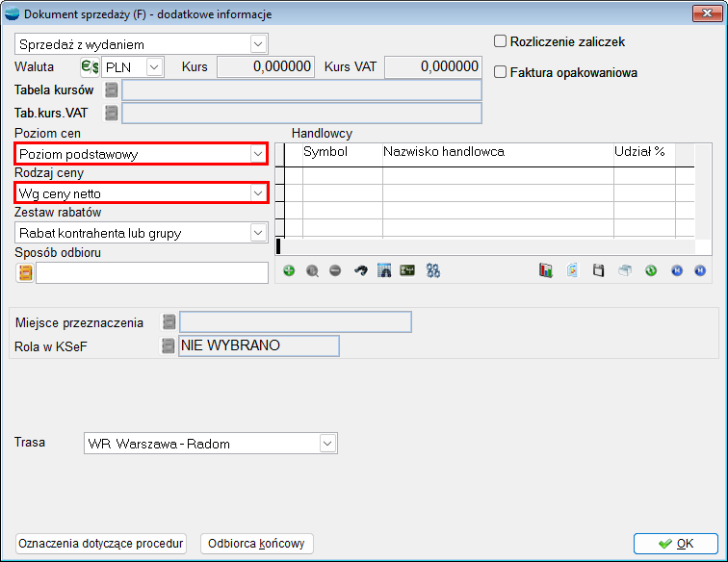Click the green plus add salesperson icon

(x=289, y=271)
